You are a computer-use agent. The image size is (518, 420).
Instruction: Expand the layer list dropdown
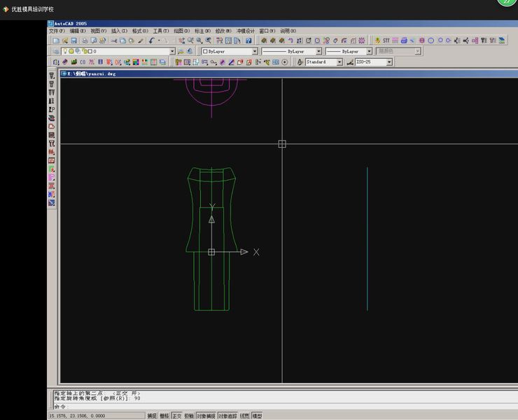click(172, 51)
